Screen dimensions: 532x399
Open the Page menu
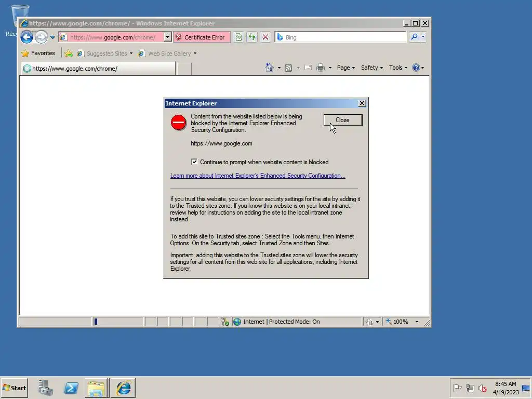(345, 68)
